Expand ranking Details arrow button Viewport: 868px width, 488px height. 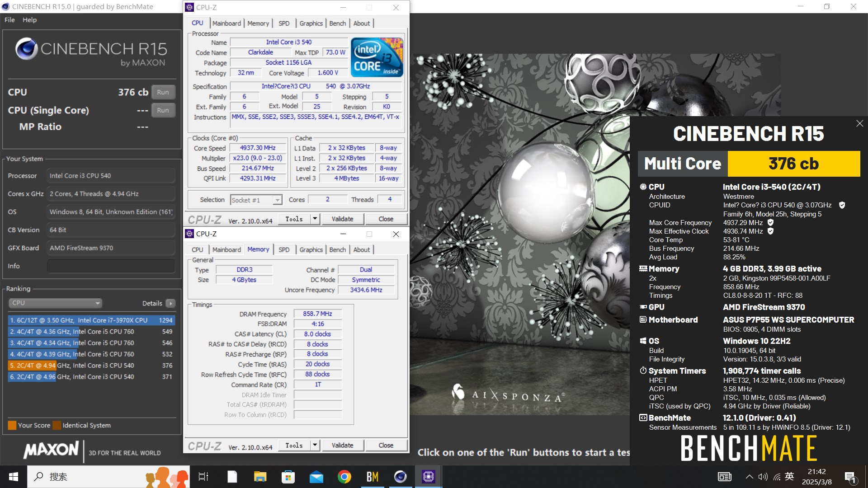click(x=170, y=303)
